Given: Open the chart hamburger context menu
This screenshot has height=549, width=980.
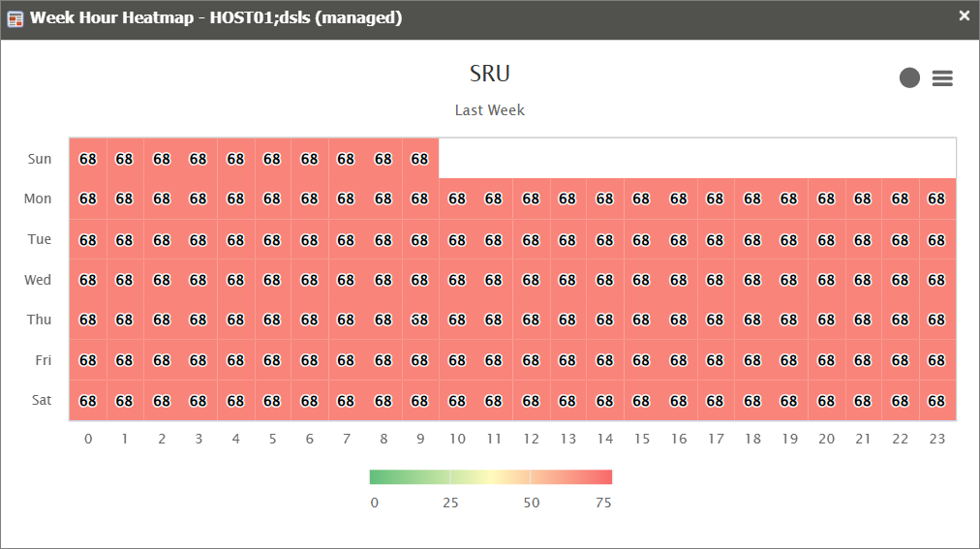Looking at the screenshot, I should click(942, 78).
